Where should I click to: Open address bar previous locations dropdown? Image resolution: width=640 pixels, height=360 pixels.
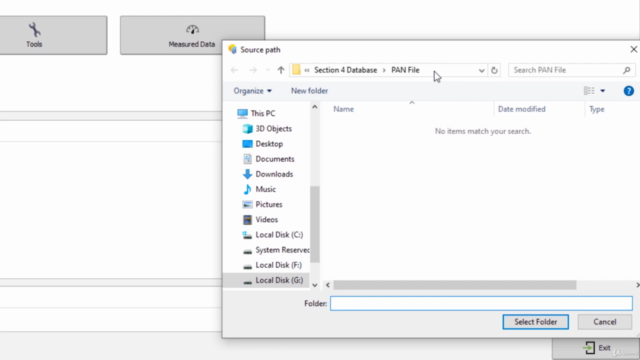[x=482, y=70]
